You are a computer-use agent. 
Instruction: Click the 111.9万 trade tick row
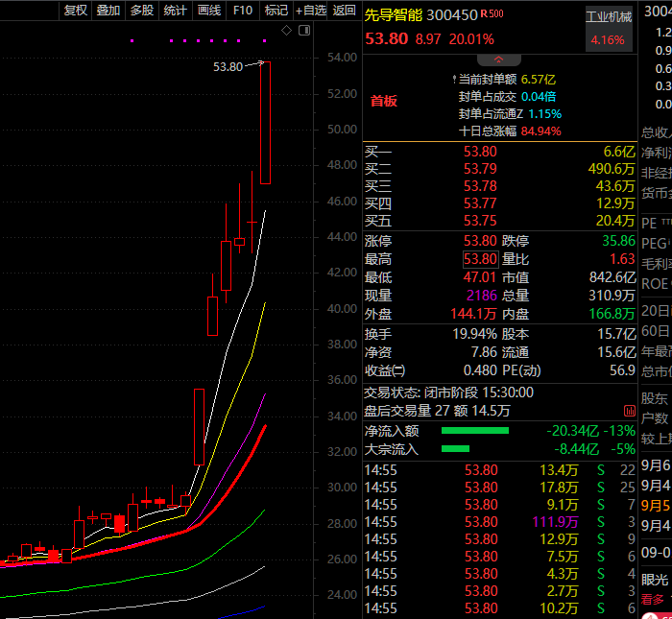(500, 522)
